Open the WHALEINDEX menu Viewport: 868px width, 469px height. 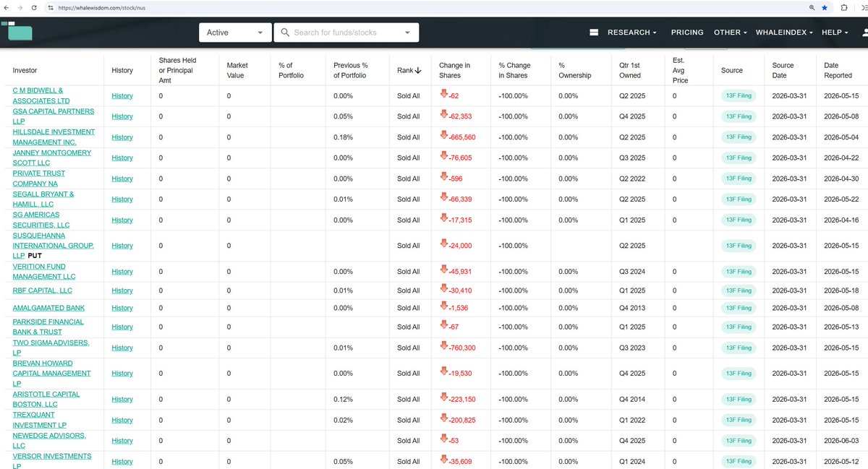click(784, 33)
